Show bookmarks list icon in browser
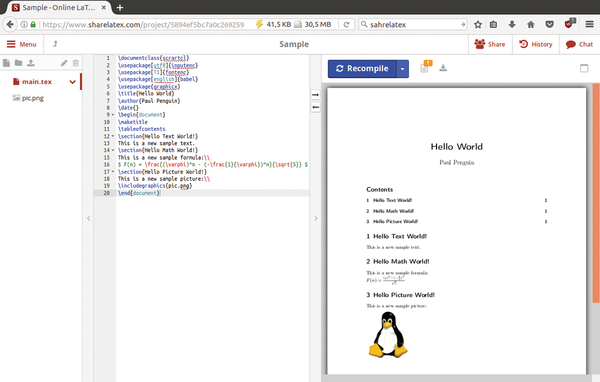This screenshot has width=600, height=382. (494, 24)
